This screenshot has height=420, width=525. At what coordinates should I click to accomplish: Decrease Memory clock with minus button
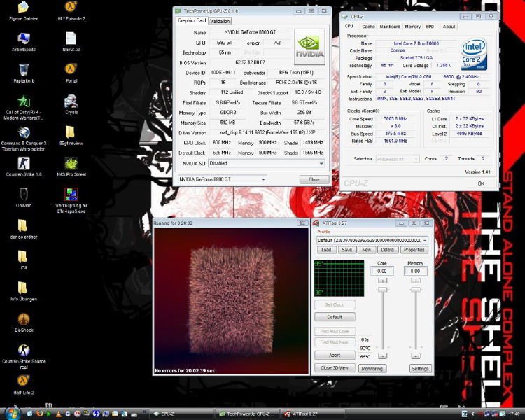tap(416, 356)
